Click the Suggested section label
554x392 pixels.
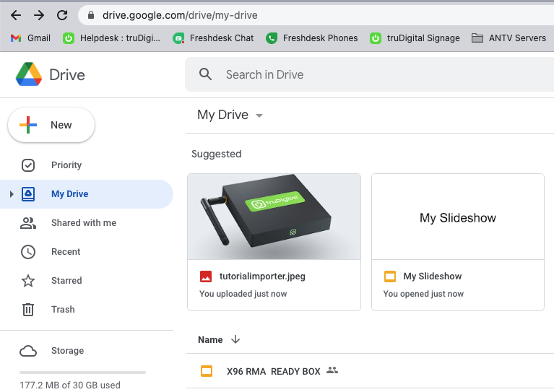pos(217,154)
